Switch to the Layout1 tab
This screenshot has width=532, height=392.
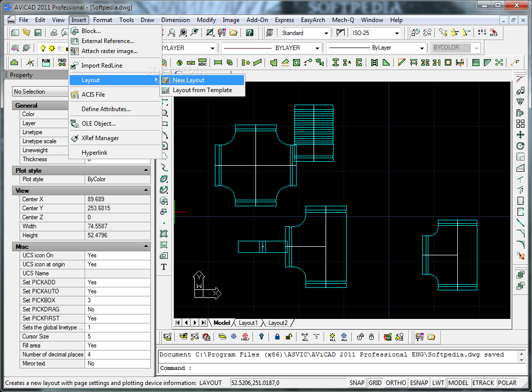pyautogui.click(x=248, y=323)
